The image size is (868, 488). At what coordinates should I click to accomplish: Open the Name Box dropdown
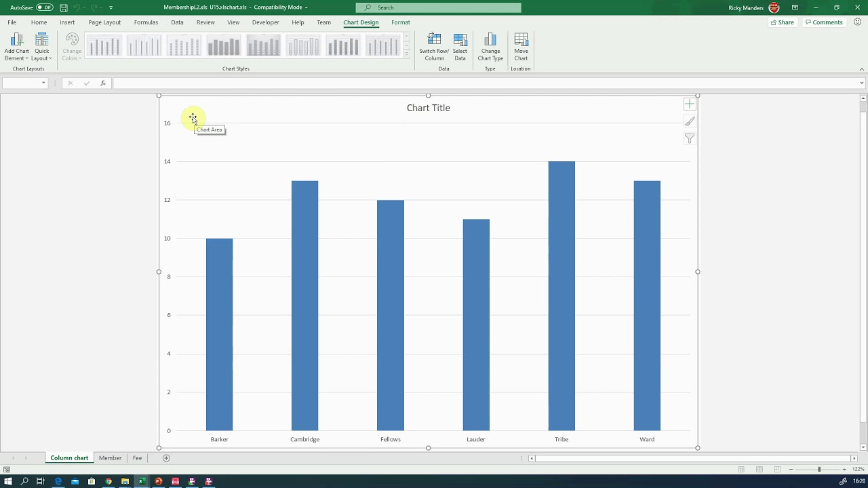43,83
